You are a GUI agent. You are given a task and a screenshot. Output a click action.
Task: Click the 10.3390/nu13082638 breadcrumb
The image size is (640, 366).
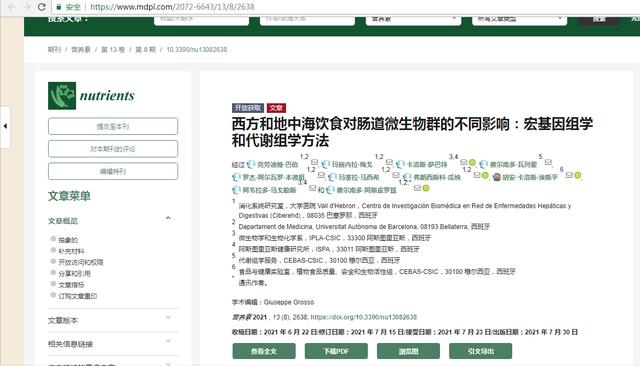point(197,49)
